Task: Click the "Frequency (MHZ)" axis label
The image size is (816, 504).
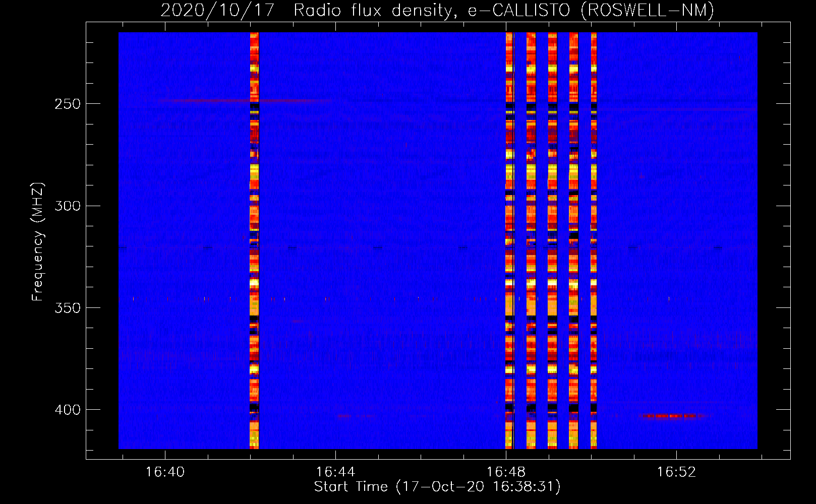Action: [x=38, y=241]
